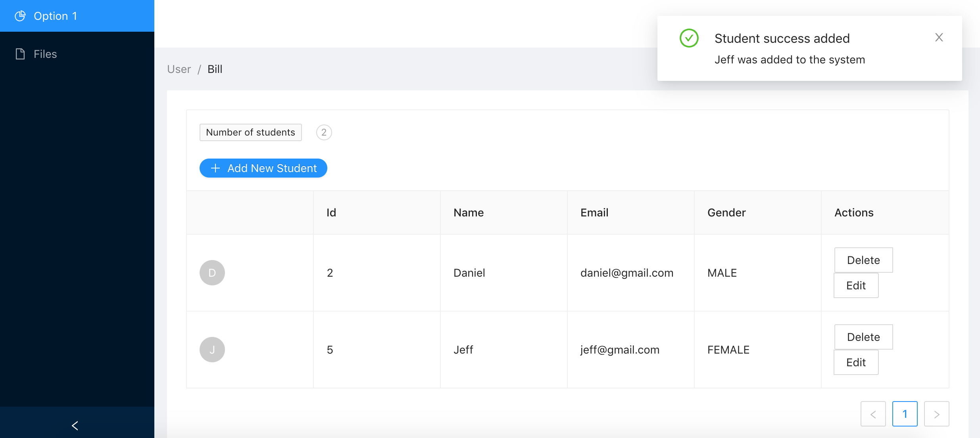The width and height of the screenshot is (980, 438).
Task: Click the file icon next to Files
Action: (20, 54)
